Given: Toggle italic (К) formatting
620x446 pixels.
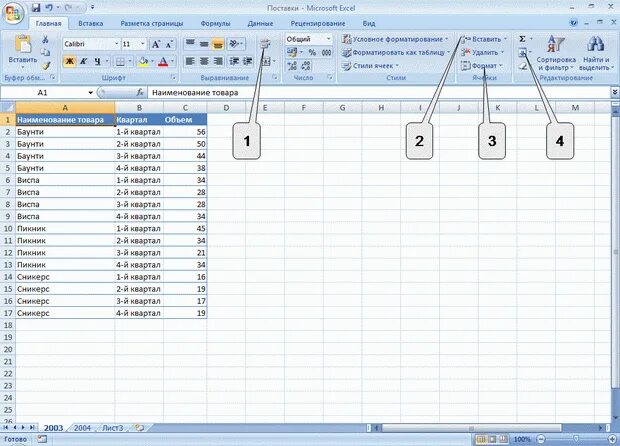Looking at the screenshot, I should [x=83, y=61].
